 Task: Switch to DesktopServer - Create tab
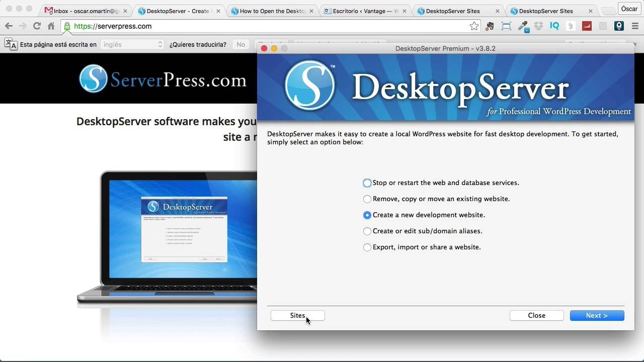[x=177, y=11]
